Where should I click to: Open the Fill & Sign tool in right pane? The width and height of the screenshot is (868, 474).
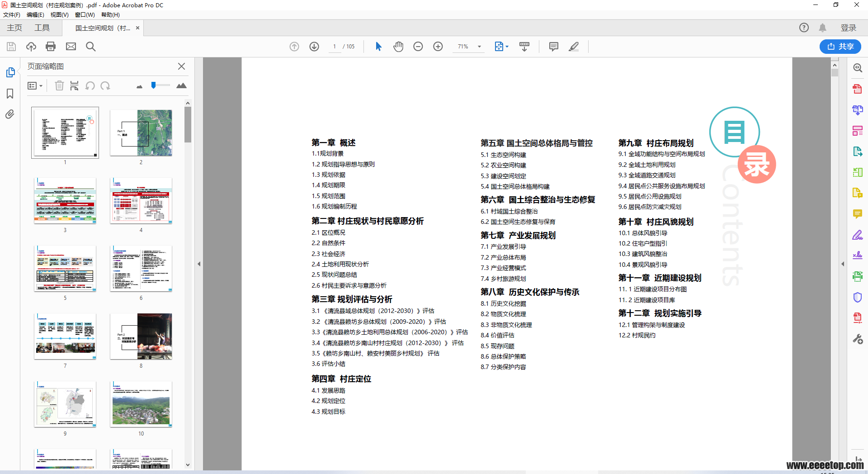click(x=858, y=235)
